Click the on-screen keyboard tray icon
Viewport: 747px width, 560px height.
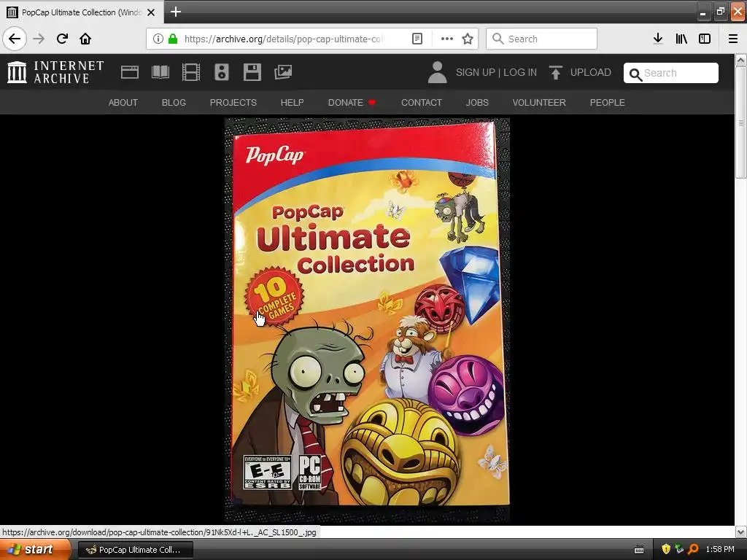pos(639,550)
